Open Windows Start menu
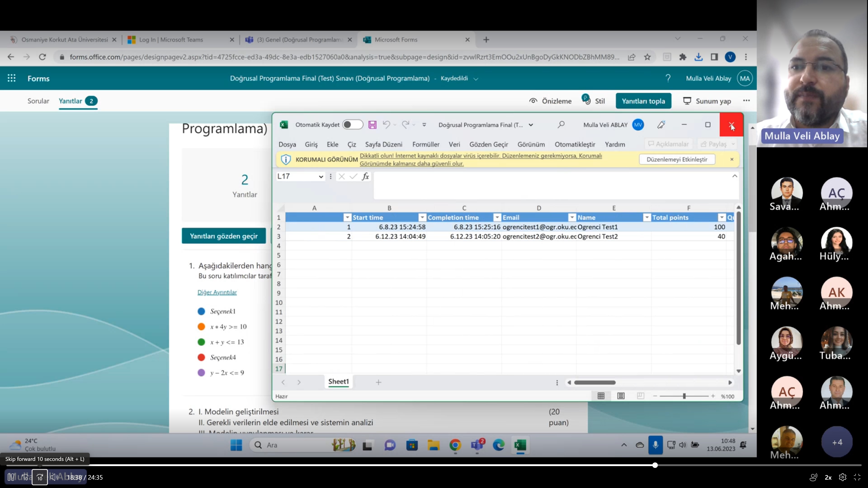The width and height of the screenshot is (868, 488). pos(236,445)
